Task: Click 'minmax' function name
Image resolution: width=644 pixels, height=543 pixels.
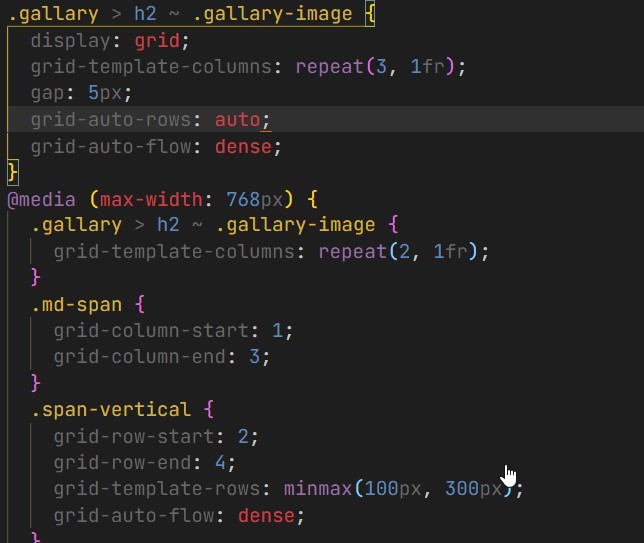Action: pyautogui.click(x=318, y=489)
